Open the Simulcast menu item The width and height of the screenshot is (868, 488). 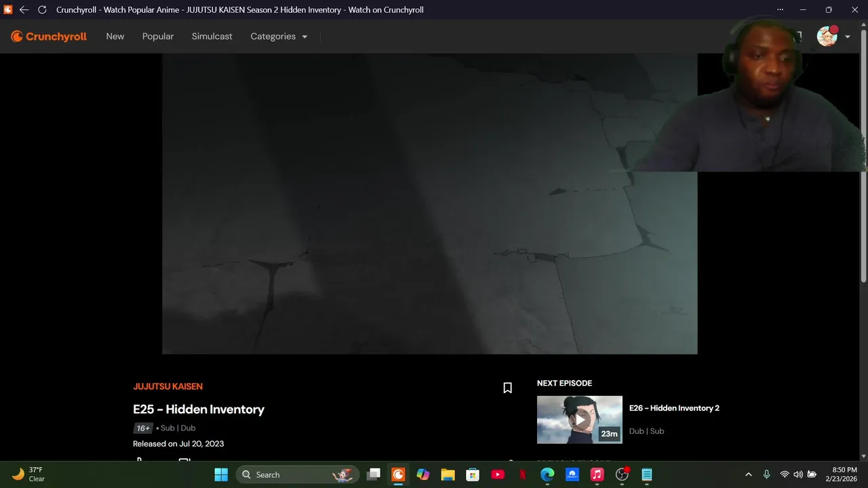click(x=212, y=37)
